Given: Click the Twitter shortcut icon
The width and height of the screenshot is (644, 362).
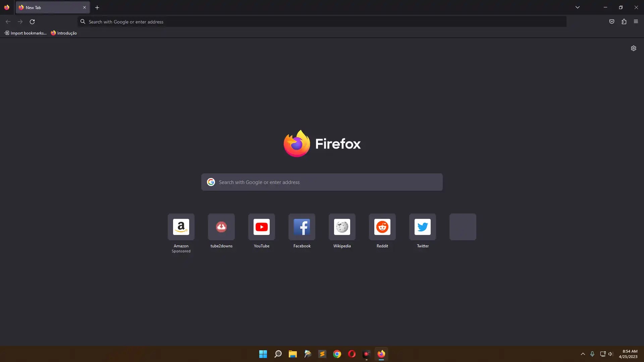Looking at the screenshot, I should pos(423,227).
